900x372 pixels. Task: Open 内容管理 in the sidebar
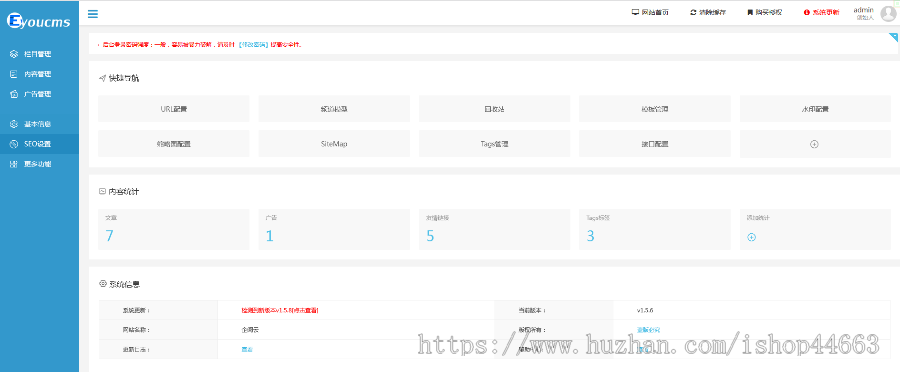(37, 74)
